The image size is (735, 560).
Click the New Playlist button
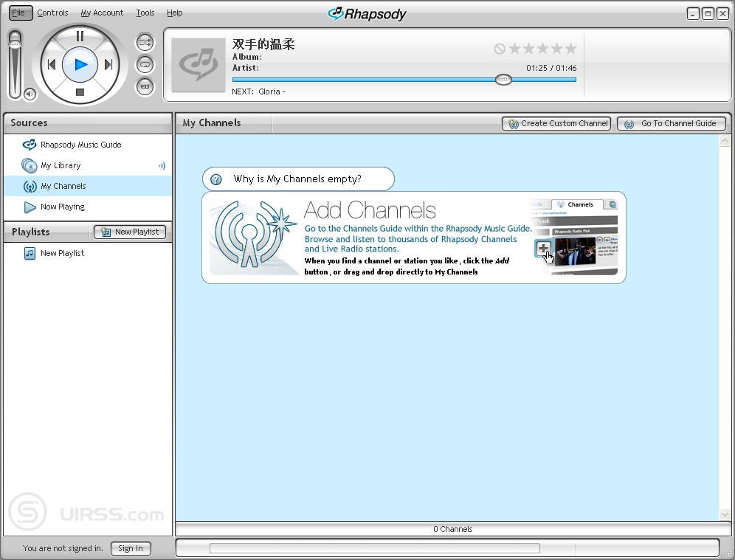(130, 232)
